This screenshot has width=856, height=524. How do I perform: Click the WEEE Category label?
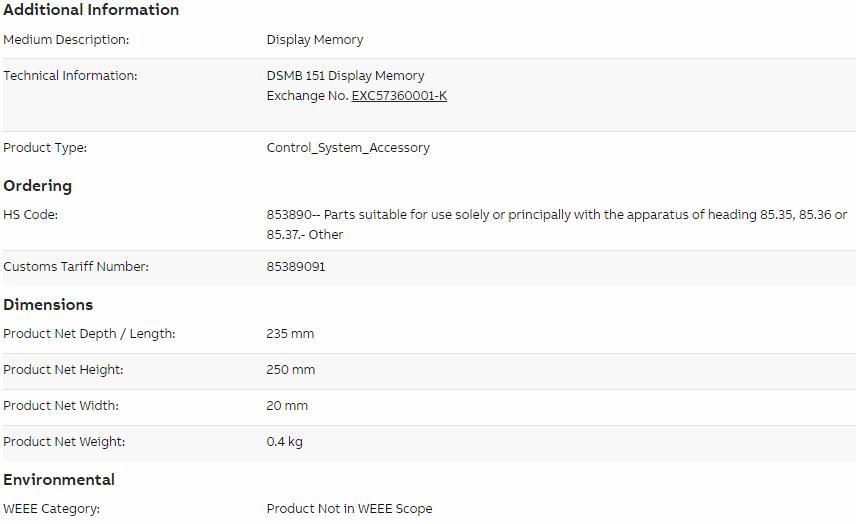point(51,509)
